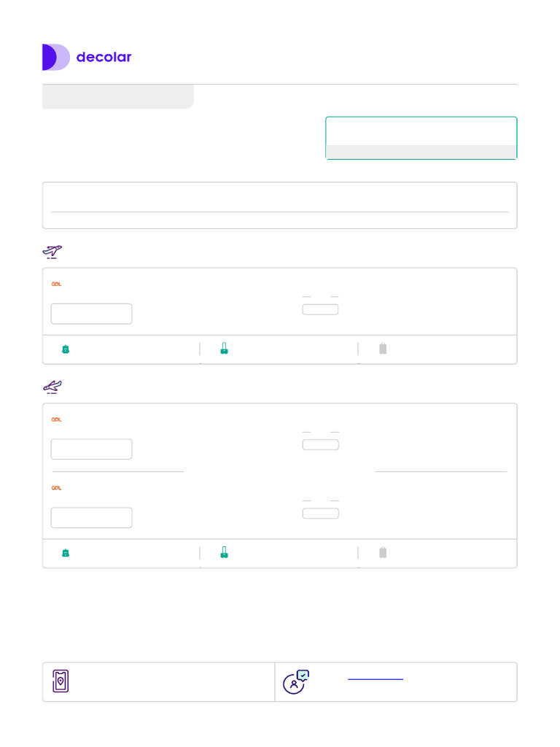
Task: Click the GOL logo in the outbound flight card
Action: (56, 284)
